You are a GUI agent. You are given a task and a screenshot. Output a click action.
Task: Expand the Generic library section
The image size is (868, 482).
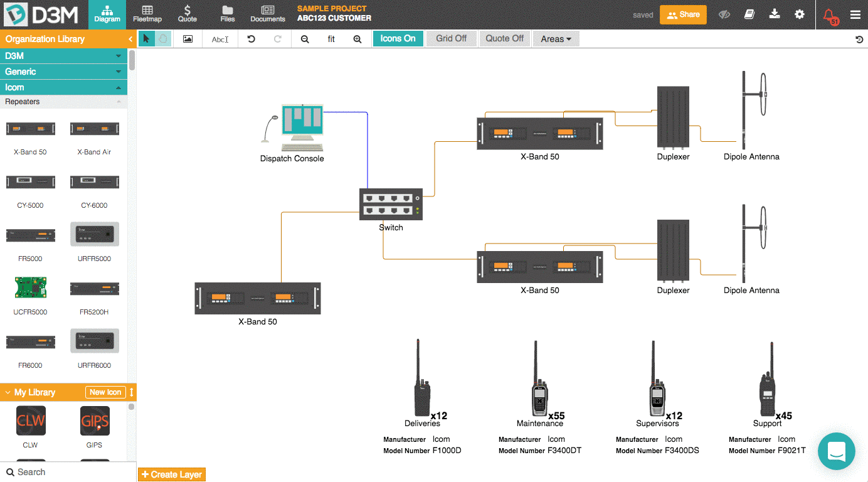tap(63, 72)
